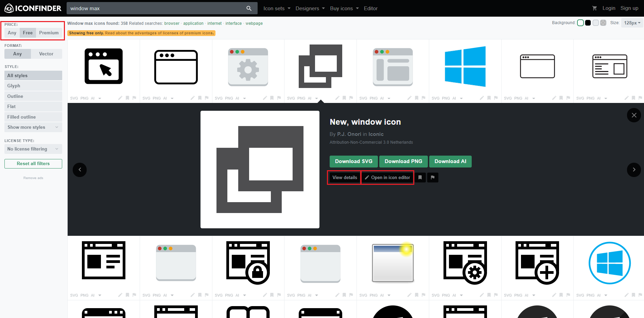Image resolution: width=644 pixels, height=318 pixels.
Task: Open the Buy icons menu
Action: pyautogui.click(x=344, y=8)
